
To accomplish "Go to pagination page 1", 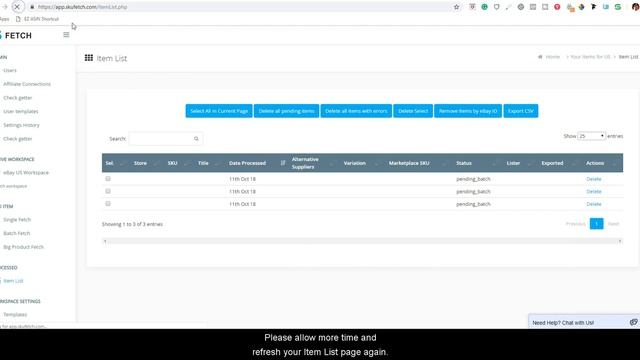I will pyautogui.click(x=596, y=224).
